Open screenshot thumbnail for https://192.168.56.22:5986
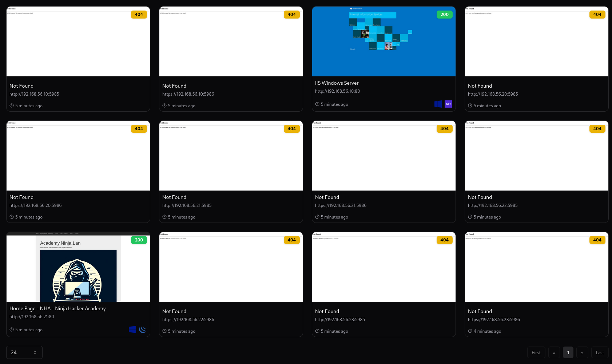This screenshot has width=612, height=364. [231, 267]
